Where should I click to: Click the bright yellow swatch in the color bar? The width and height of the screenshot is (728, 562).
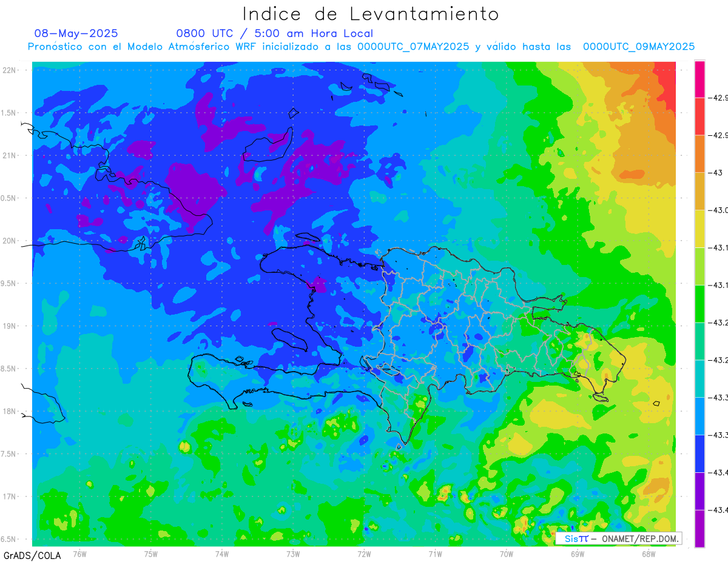click(x=699, y=229)
